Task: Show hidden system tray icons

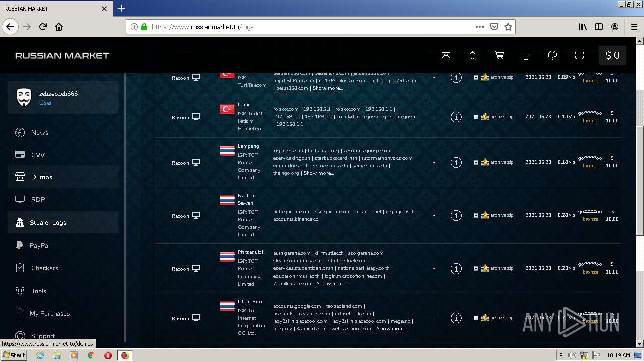Action: click(560, 355)
